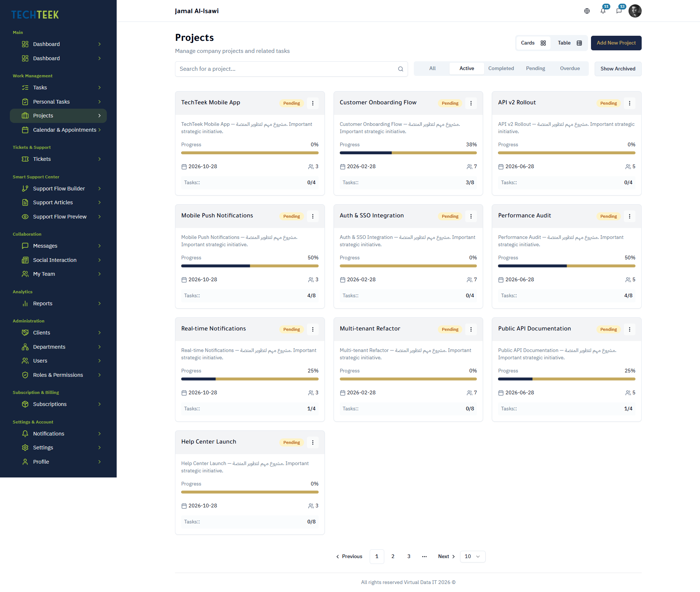Open Help Center Launch options menu
700x592 pixels.
[x=313, y=442]
